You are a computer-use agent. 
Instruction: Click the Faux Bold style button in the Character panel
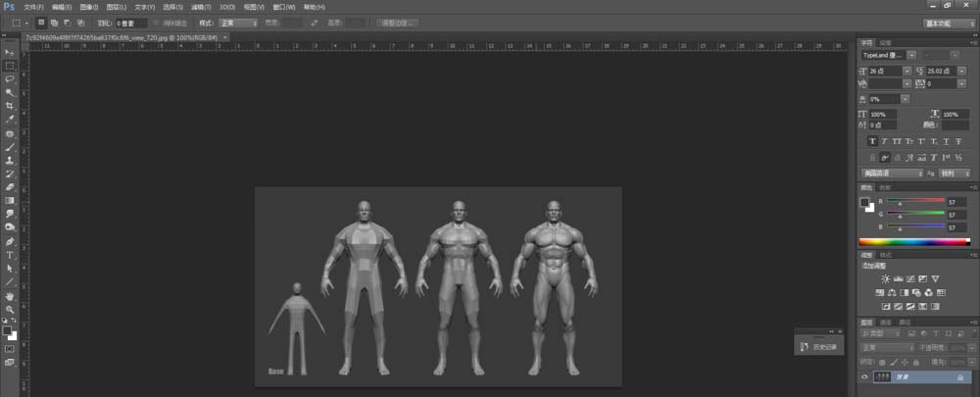click(x=872, y=141)
